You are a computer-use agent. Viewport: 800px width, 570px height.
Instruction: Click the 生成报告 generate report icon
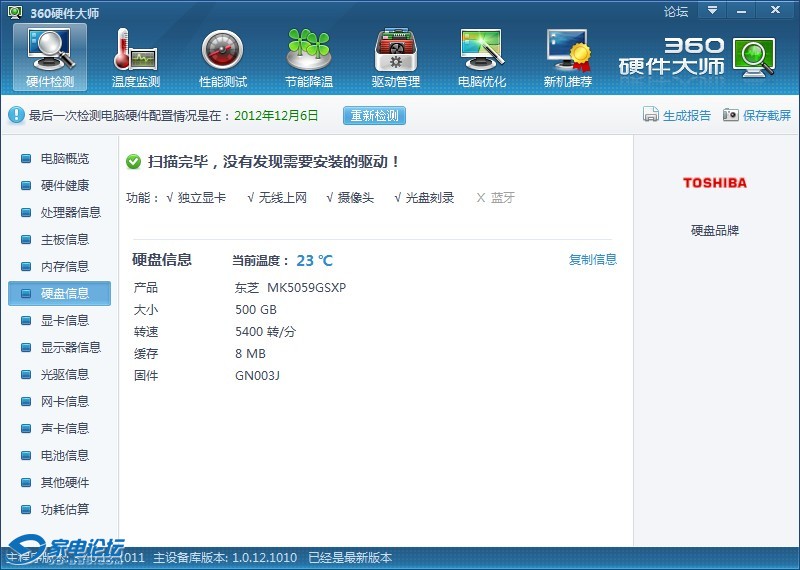click(x=651, y=115)
